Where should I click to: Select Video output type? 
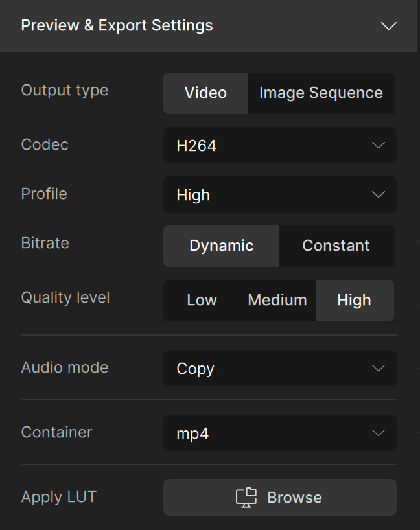[x=205, y=93]
